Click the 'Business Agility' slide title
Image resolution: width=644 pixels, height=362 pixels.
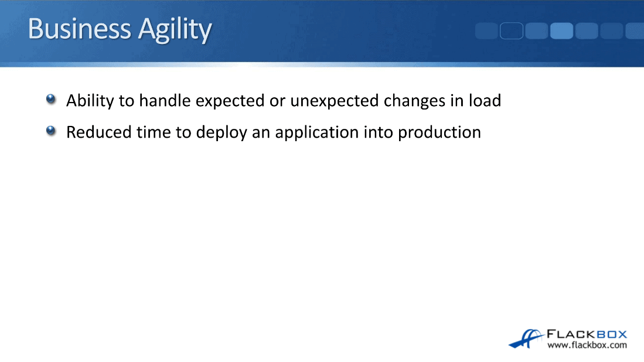click(x=120, y=29)
